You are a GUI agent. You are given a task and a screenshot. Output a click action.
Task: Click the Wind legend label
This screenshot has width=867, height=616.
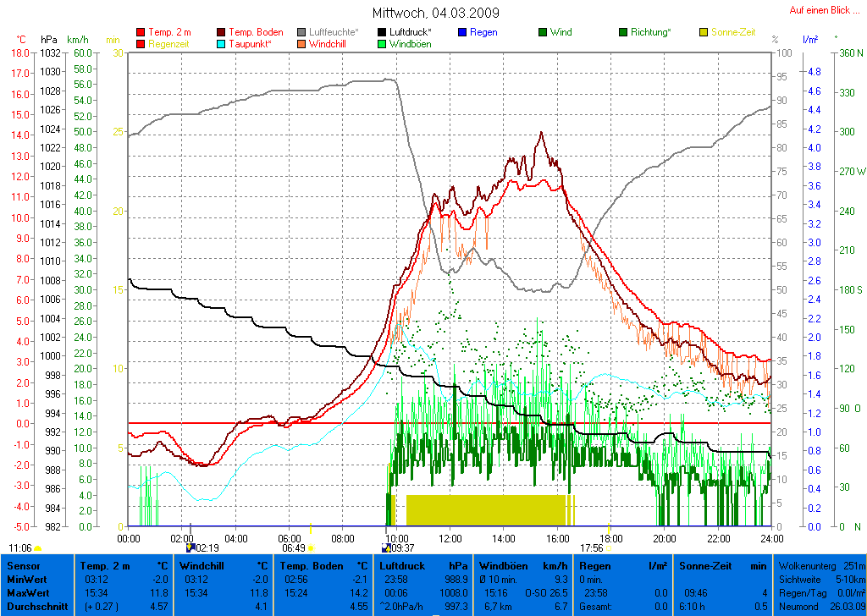561,32
